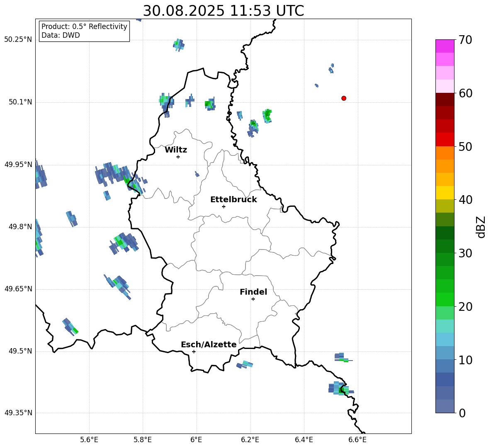Click the 6.2°E longitude tick label
Image resolution: width=491 pixels, height=448 pixels.
tap(250, 440)
